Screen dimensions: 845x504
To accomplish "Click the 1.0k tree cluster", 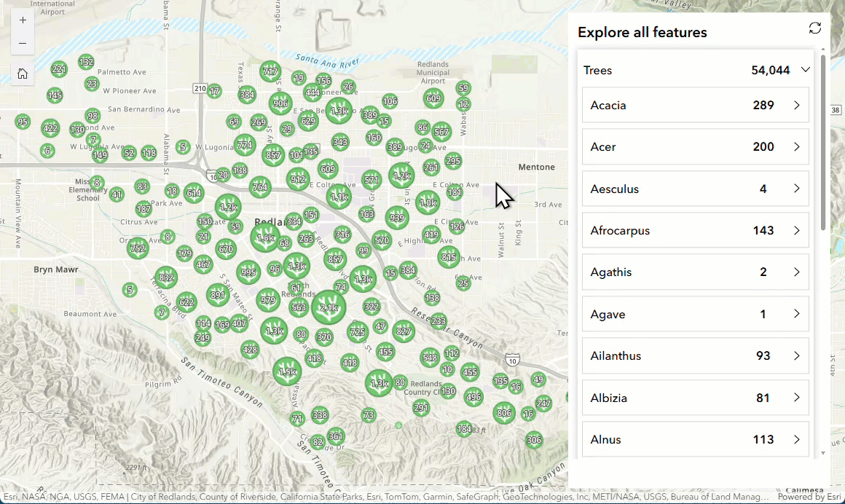I will (428, 202).
